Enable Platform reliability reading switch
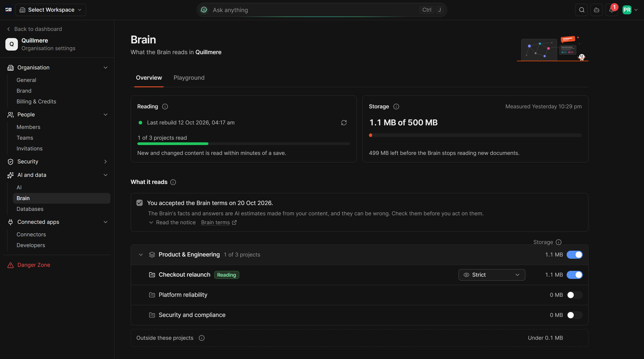This screenshot has width=644, height=359. (574, 295)
